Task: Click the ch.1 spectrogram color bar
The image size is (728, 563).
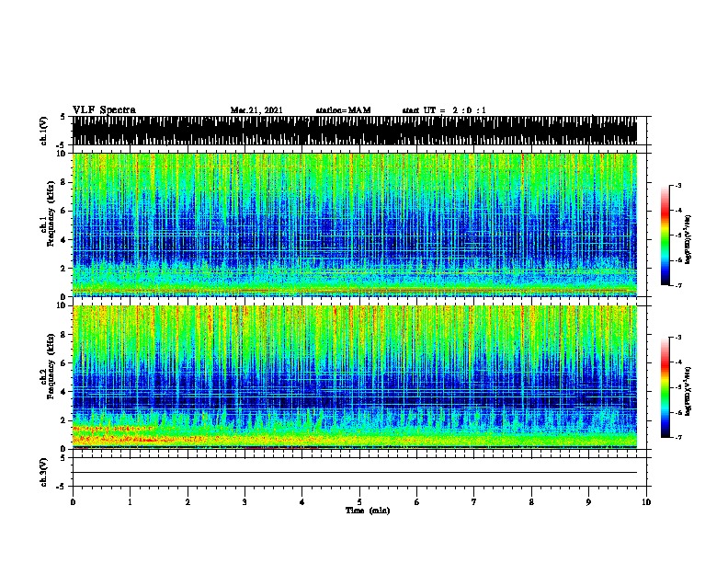Action: 665,236
